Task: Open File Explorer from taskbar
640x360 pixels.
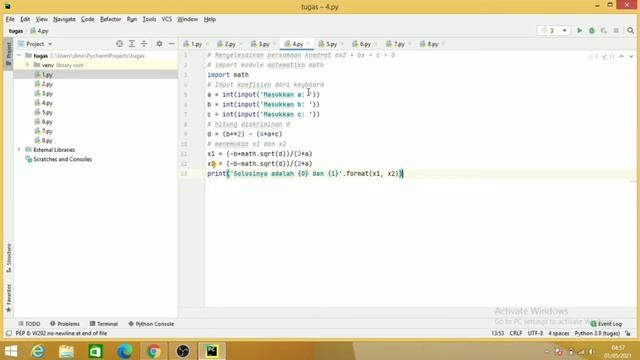Action: pyautogui.click(x=66, y=351)
